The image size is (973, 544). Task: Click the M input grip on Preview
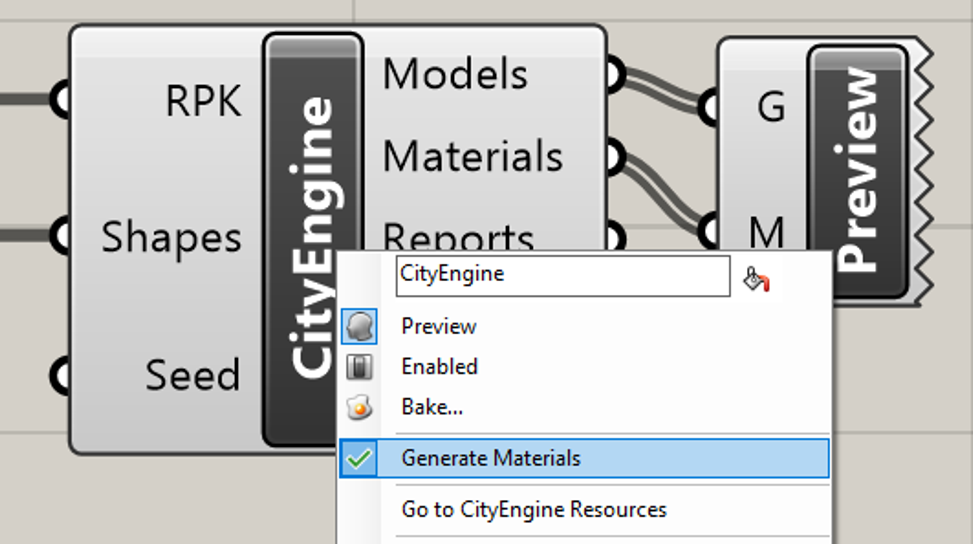point(709,231)
